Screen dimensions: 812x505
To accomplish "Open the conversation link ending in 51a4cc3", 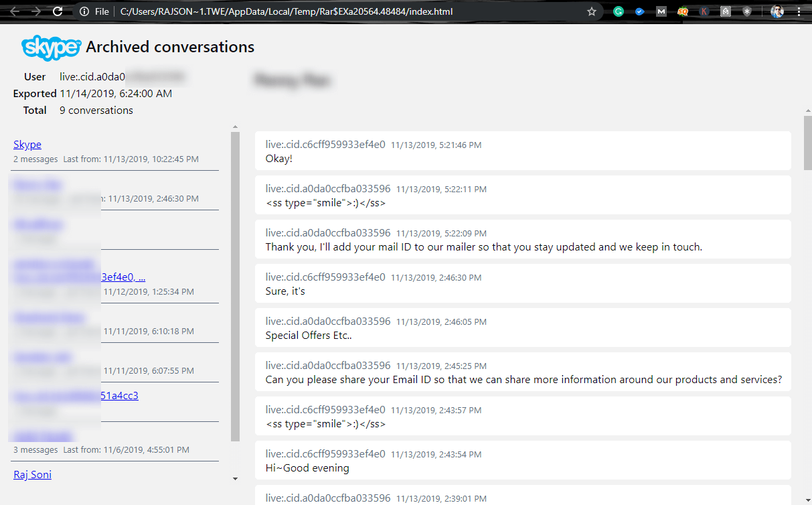I will click(x=118, y=395).
